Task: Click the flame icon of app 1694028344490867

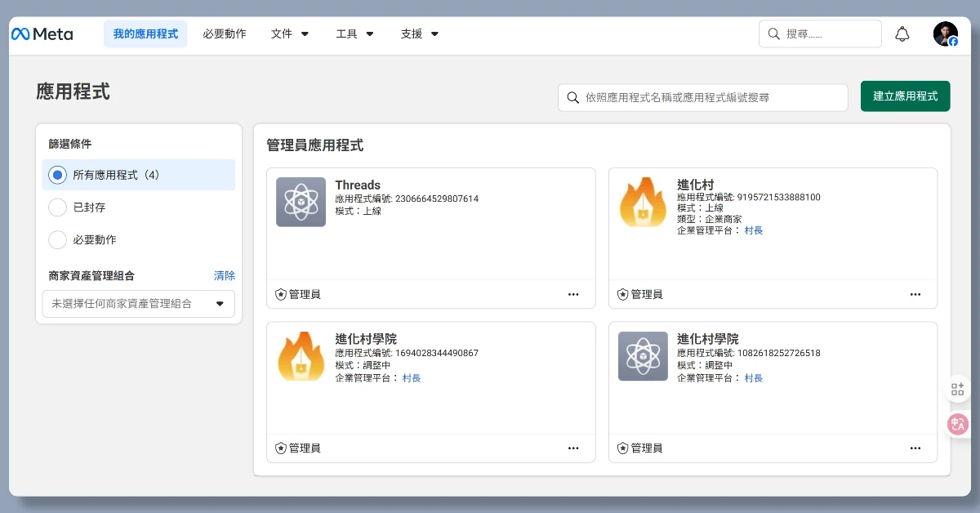Action: 301,355
